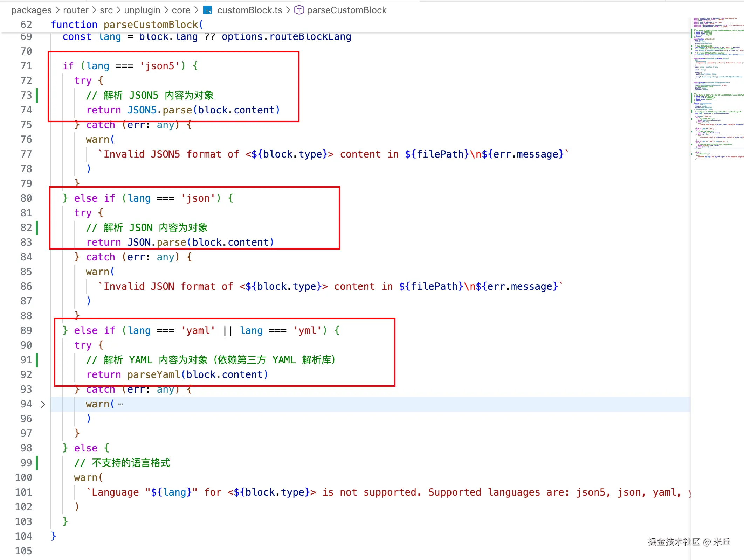Screen dimensions: 744x560
Task: Click the green change marker beside line 91
Action: [37, 360]
